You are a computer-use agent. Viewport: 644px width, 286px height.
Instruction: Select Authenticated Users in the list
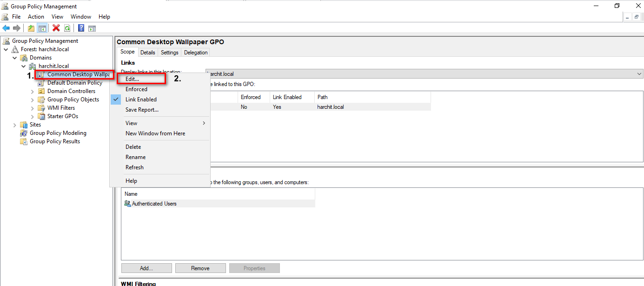pyautogui.click(x=154, y=204)
